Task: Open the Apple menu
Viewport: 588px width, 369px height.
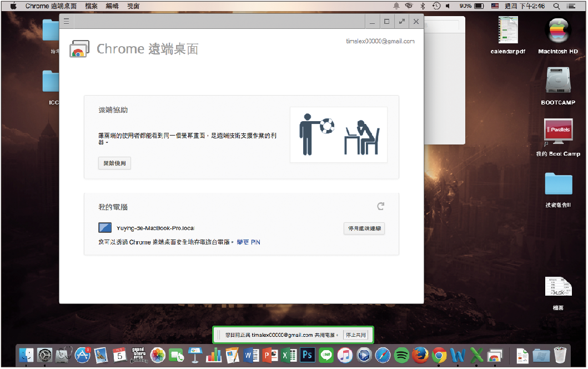Action: click(x=13, y=6)
